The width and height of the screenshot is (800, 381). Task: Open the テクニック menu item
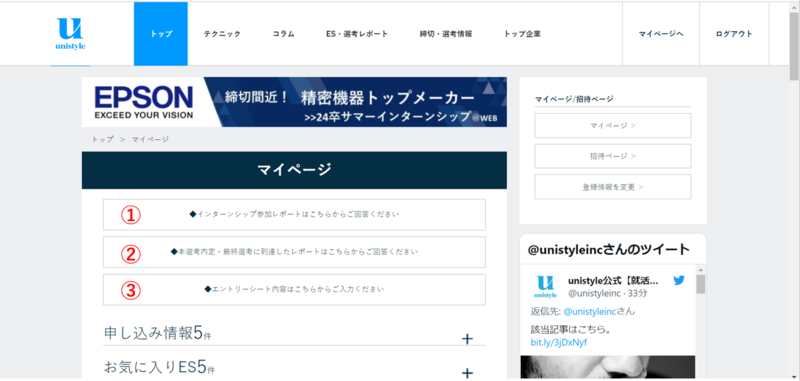coord(222,34)
